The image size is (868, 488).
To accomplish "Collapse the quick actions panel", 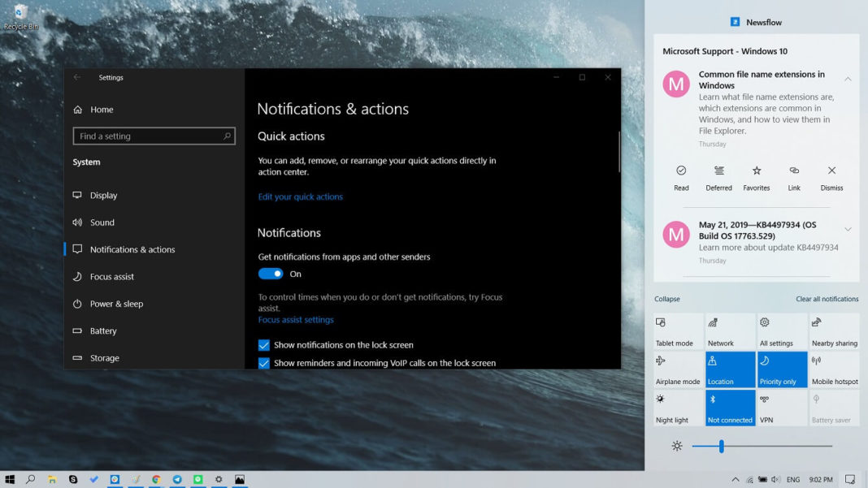I will click(666, 299).
